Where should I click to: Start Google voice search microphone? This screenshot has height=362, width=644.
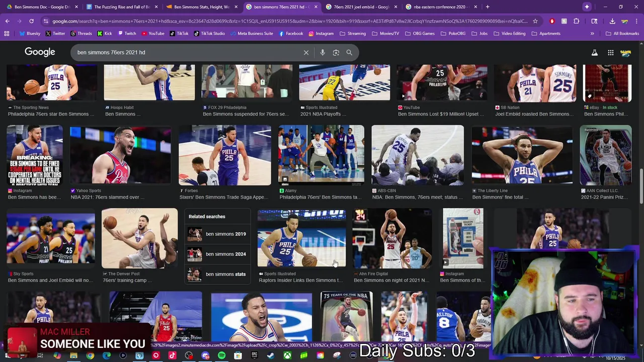323,52
